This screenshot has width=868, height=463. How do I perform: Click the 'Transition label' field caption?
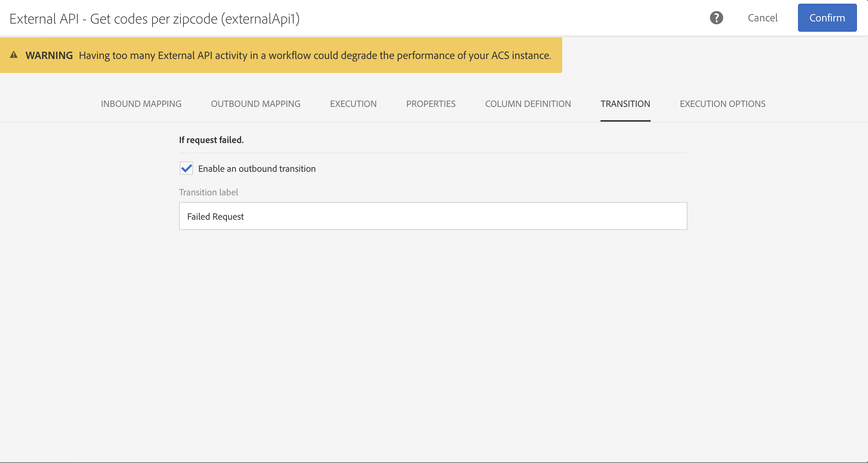pyautogui.click(x=208, y=192)
